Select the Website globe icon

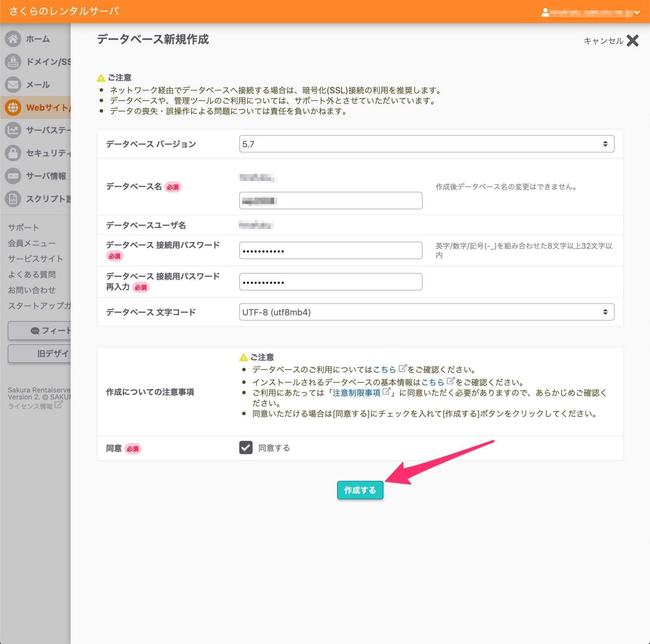tap(13, 107)
